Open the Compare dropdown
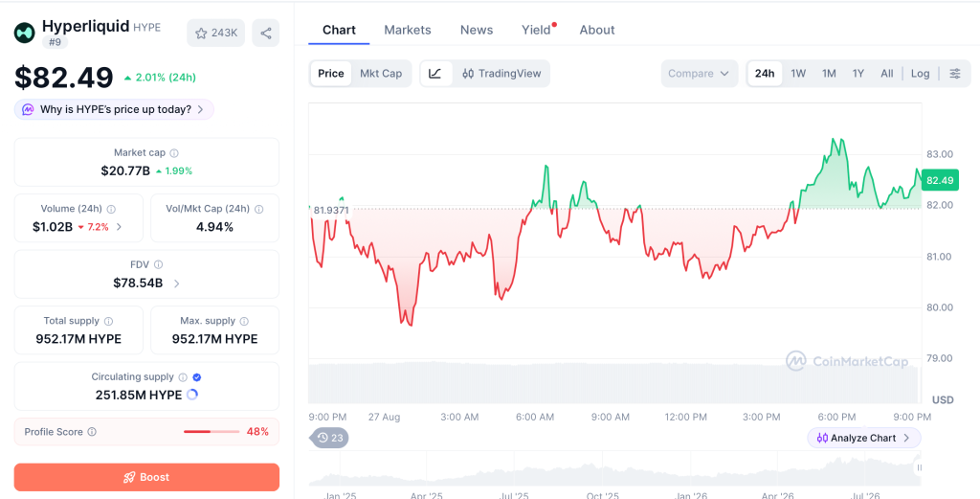The width and height of the screenshot is (980, 499). [699, 73]
